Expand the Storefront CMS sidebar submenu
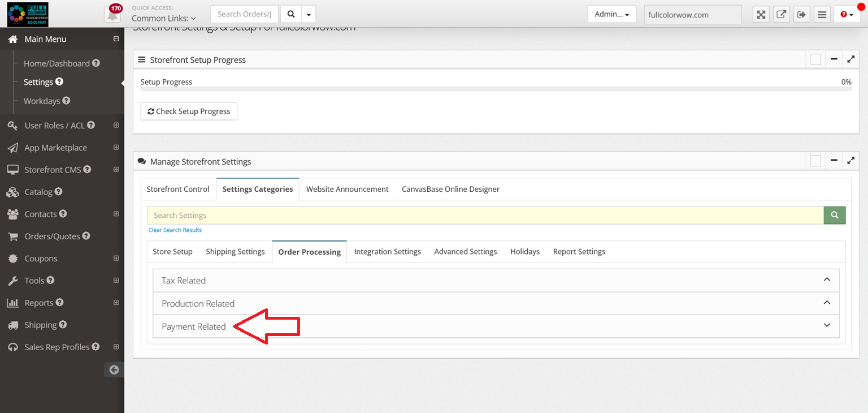Screen dimensions: 868x413 coord(116,170)
